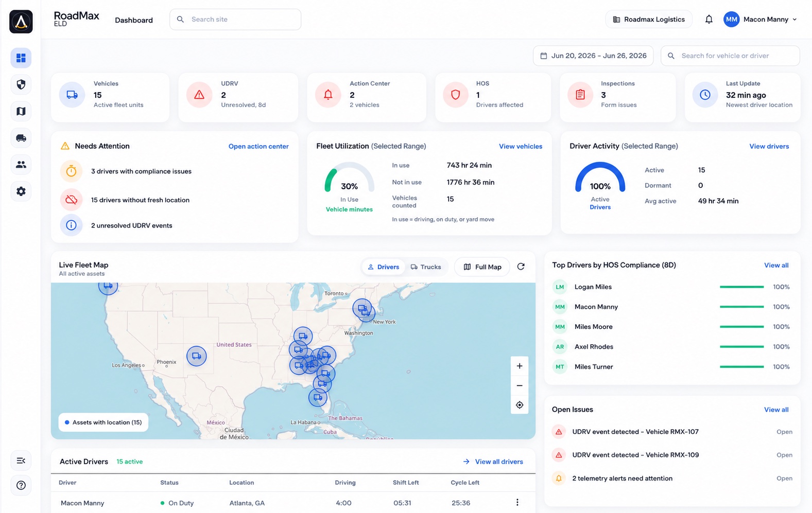Screen dimensions: 812x513
Task: Switch map view to Trucks
Action: 426,267
